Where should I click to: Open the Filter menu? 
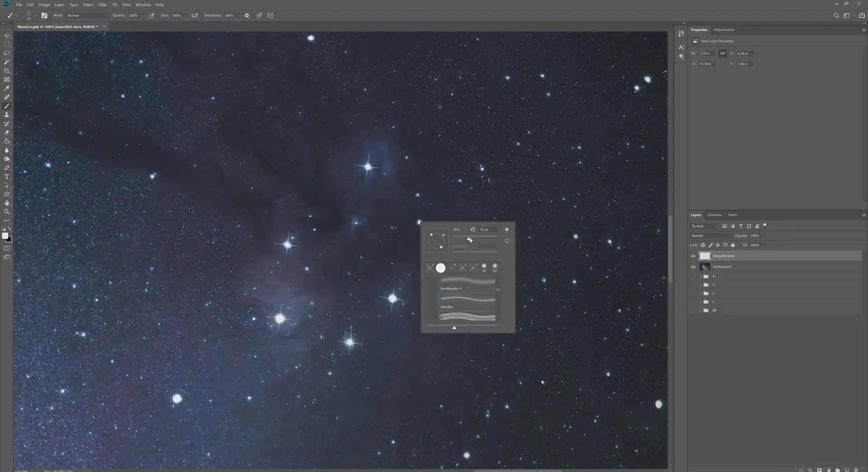103,5
